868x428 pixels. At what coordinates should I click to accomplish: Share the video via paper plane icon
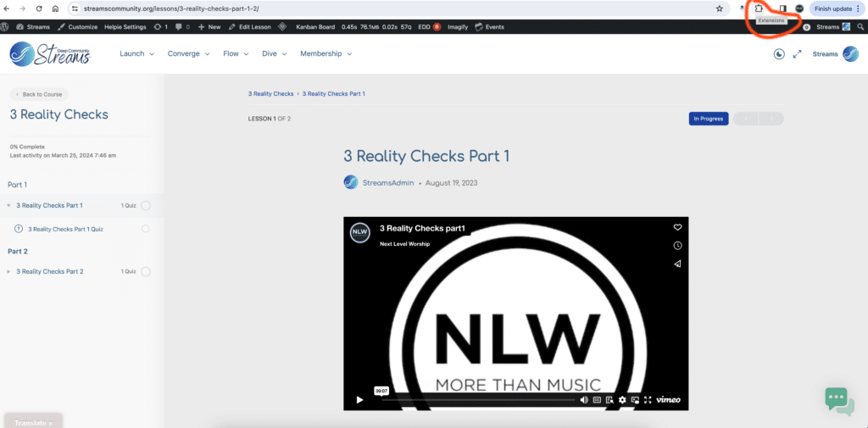click(677, 264)
